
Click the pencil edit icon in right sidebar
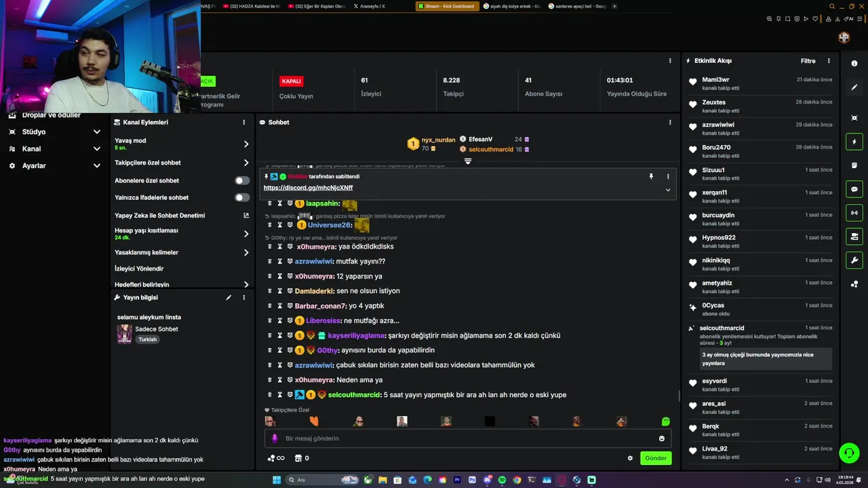(854, 87)
